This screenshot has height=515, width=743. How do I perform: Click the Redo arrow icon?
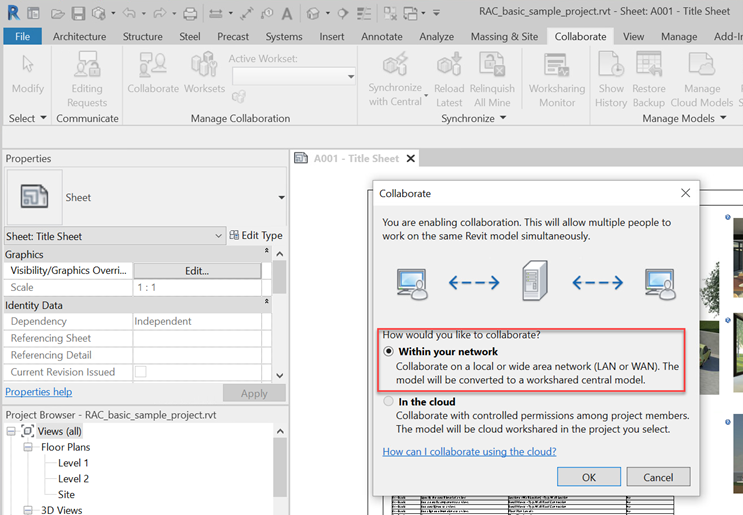point(159,13)
